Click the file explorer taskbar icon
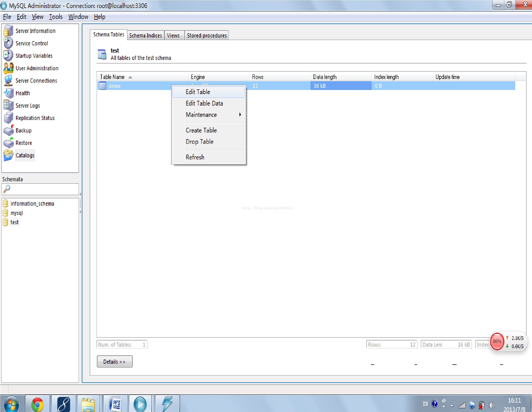Screen dimensions: 532x412 (88, 405)
